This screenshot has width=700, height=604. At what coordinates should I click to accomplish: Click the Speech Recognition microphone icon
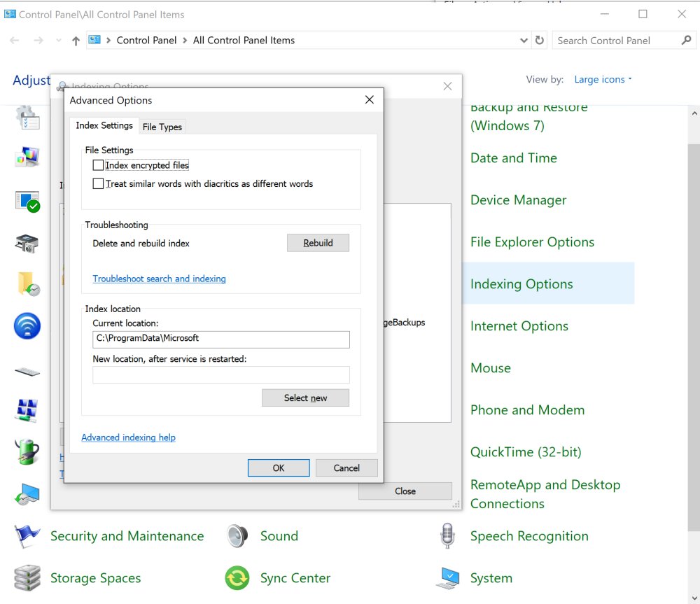click(447, 535)
